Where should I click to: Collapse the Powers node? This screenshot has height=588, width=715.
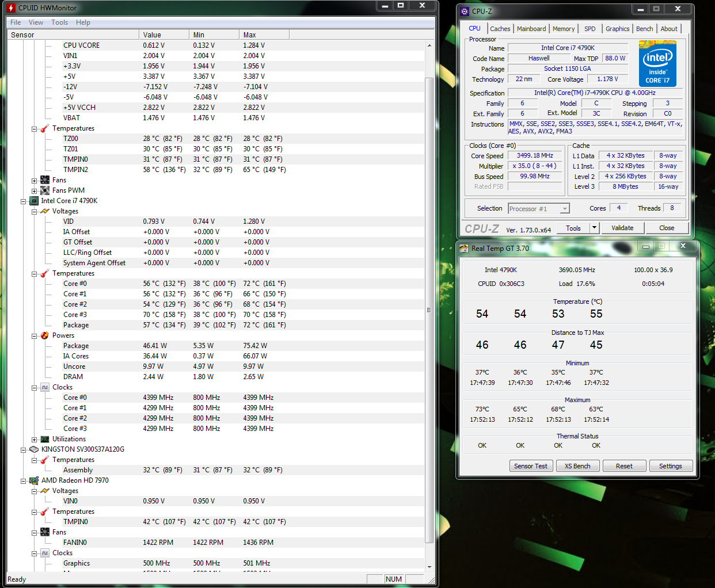click(35, 336)
